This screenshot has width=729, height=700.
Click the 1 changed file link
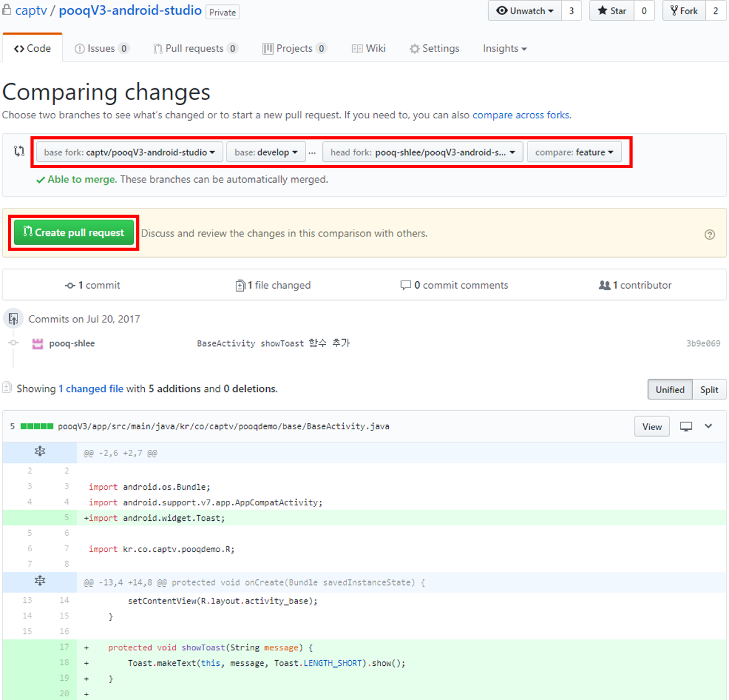pos(91,389)
